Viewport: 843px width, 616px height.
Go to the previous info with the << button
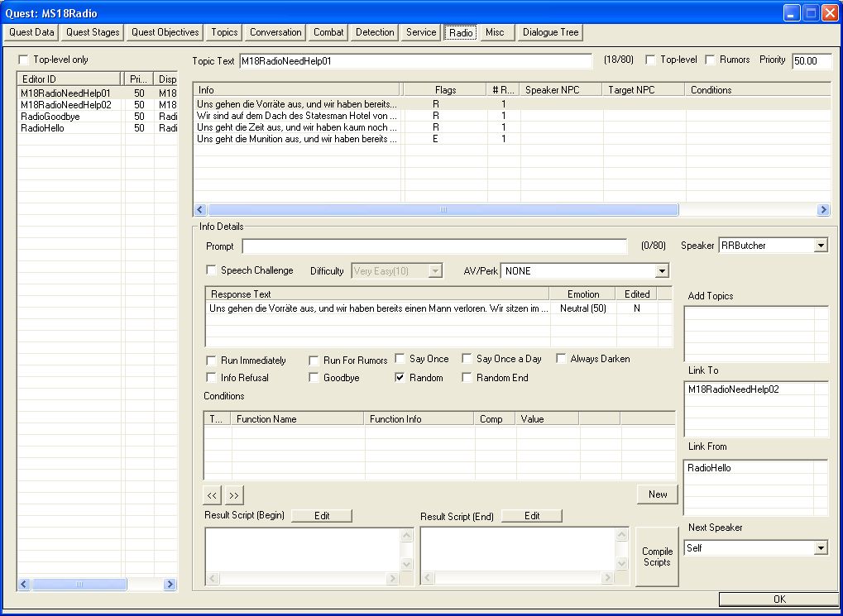click(212, 495)
